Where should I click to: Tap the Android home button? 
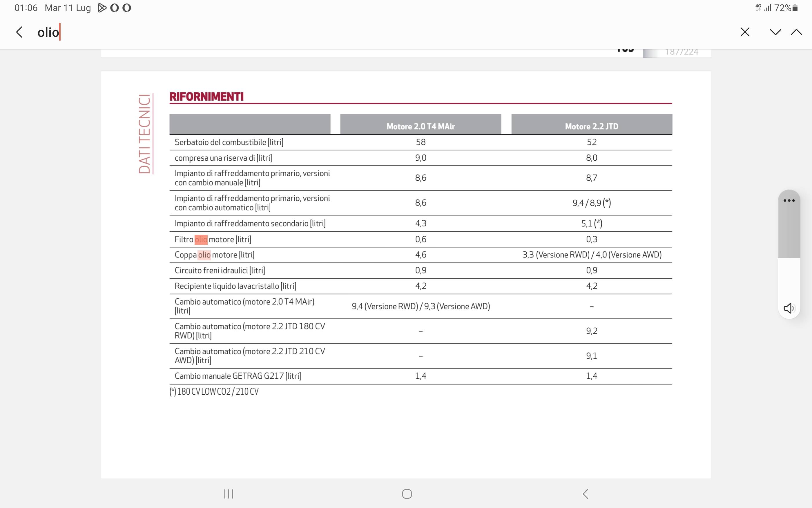(407, 494)
